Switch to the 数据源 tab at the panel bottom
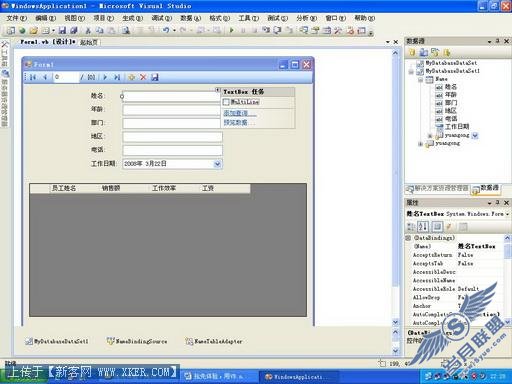Screen dimensions: 512x384 tap(486, 189)
